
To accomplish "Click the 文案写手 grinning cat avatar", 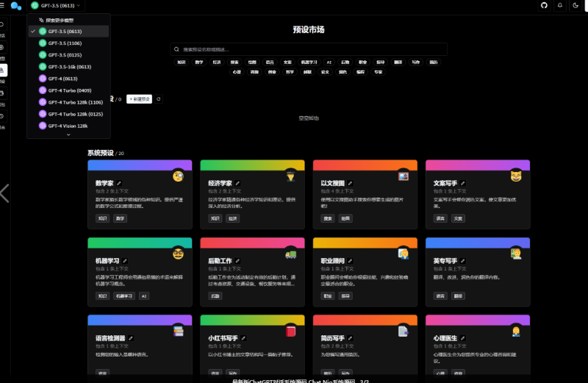I will 516,176.
